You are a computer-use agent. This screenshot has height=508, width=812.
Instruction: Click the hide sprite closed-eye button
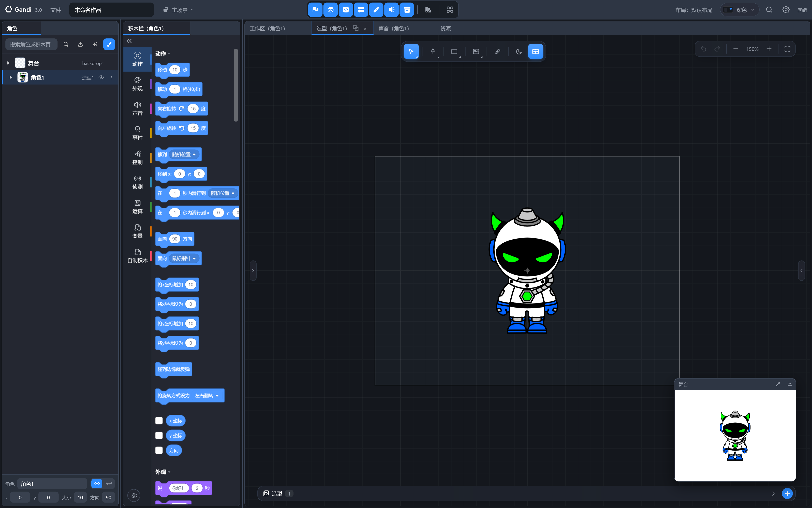click(109, 484)
